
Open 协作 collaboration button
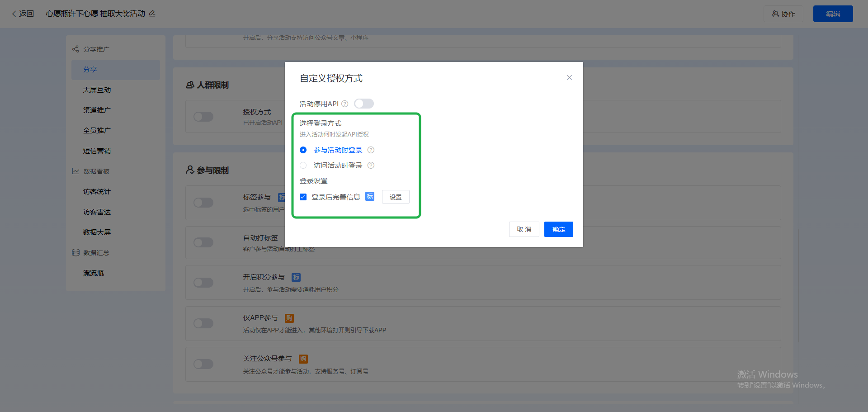click(783, 14)
